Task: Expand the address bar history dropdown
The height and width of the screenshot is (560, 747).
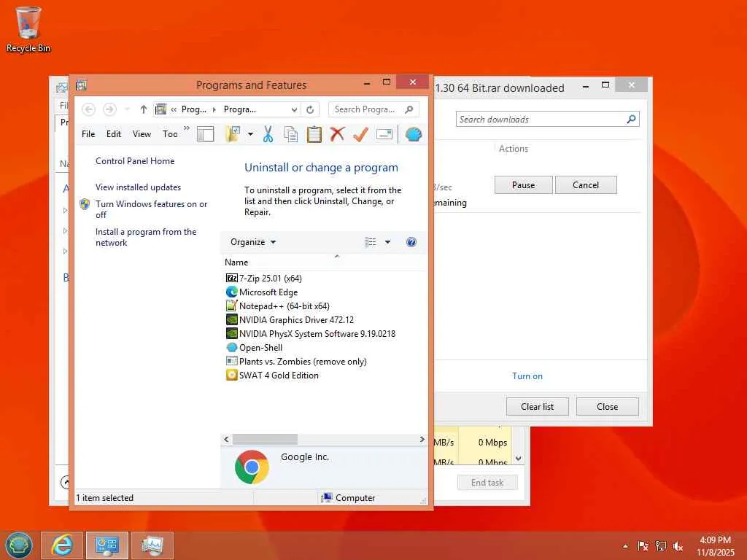Action: click(295, 109)
